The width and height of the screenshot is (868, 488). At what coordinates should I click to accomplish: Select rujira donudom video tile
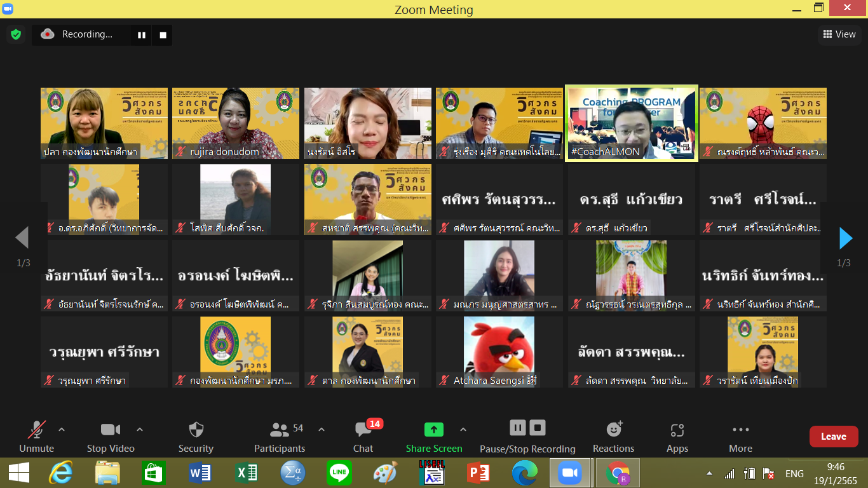click(236, 123)
